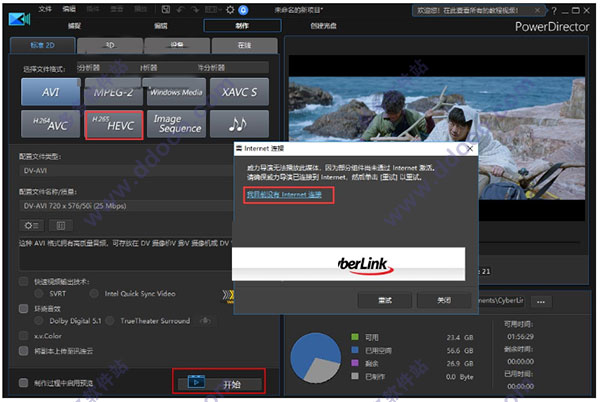The image size is (600, 402).
Task: Click the output folder path field
Action: [502, 301]
